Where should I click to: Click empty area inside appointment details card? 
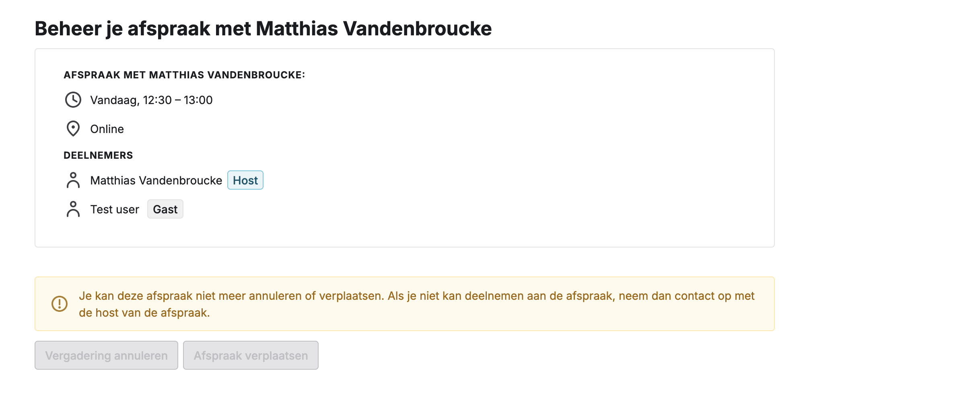[x=523, y=161]
